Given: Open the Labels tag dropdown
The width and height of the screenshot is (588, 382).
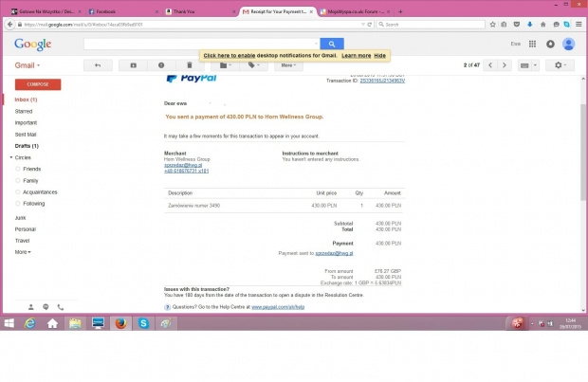Looking at the screenshot, I should 253,65.
